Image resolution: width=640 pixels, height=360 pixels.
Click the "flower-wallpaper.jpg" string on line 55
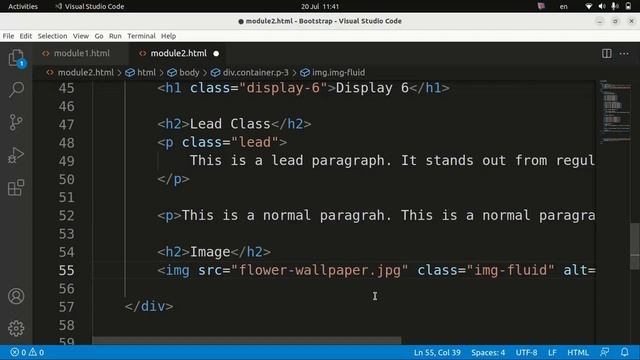point(320,270)
